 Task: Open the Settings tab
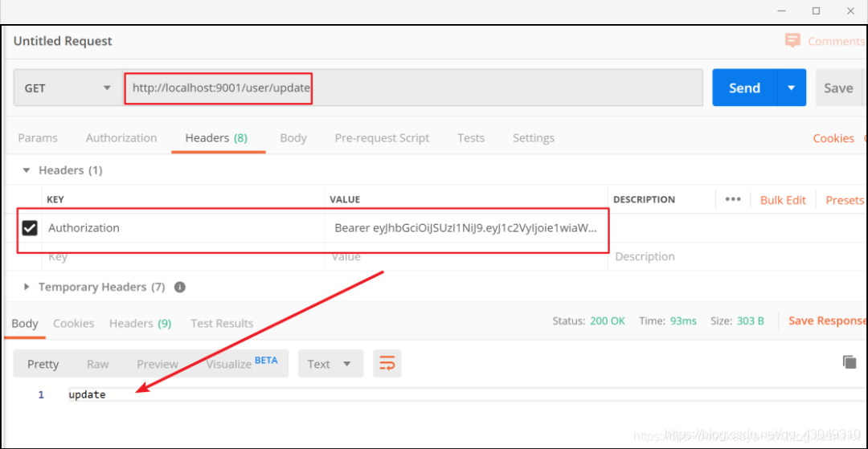(x=534, y=138)
